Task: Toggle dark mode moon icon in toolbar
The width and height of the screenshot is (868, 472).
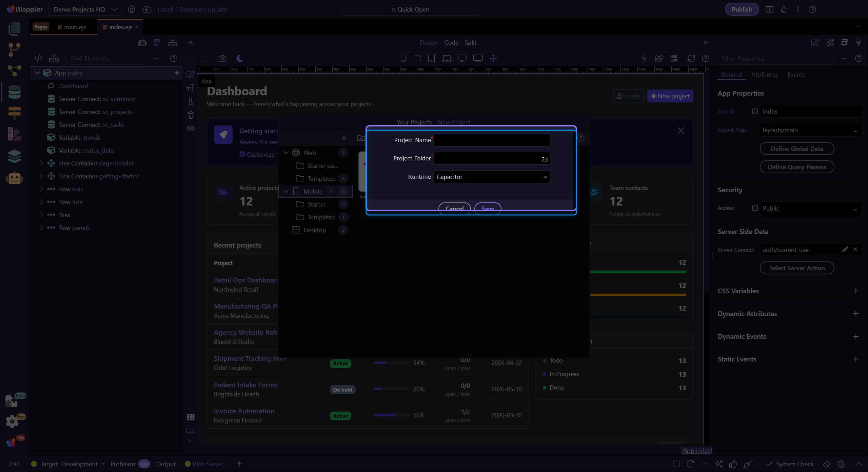Action: point(240,58)
